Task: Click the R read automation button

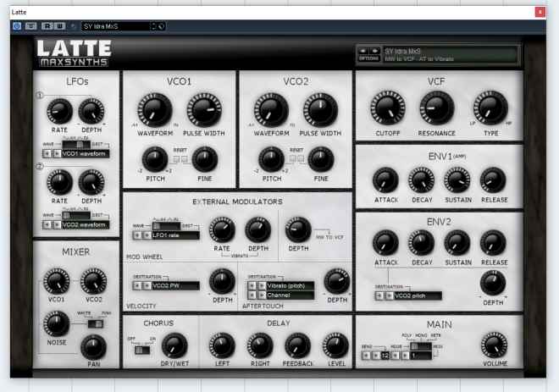Action: [x=47, y=26]
